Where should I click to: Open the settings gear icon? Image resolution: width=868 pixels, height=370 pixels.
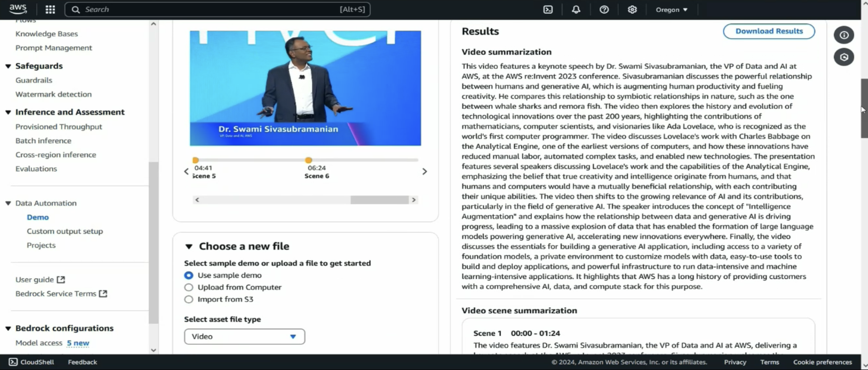pos(632,9)
